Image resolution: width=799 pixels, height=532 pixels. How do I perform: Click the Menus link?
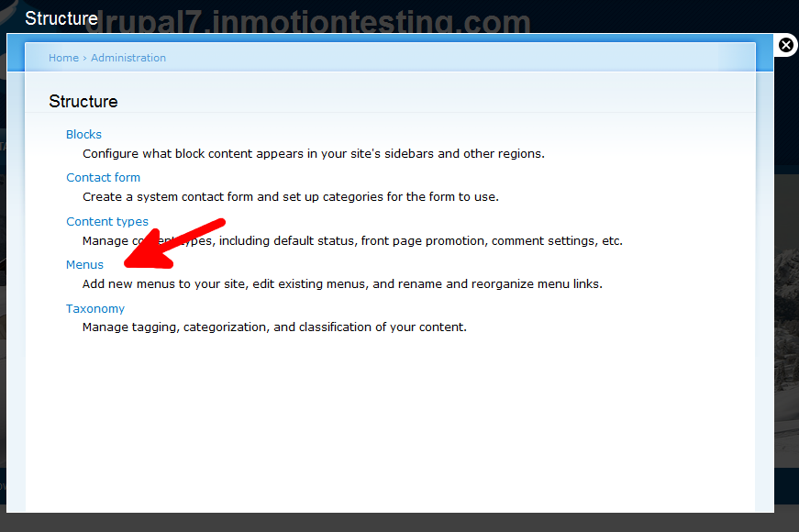pos(84,265)
